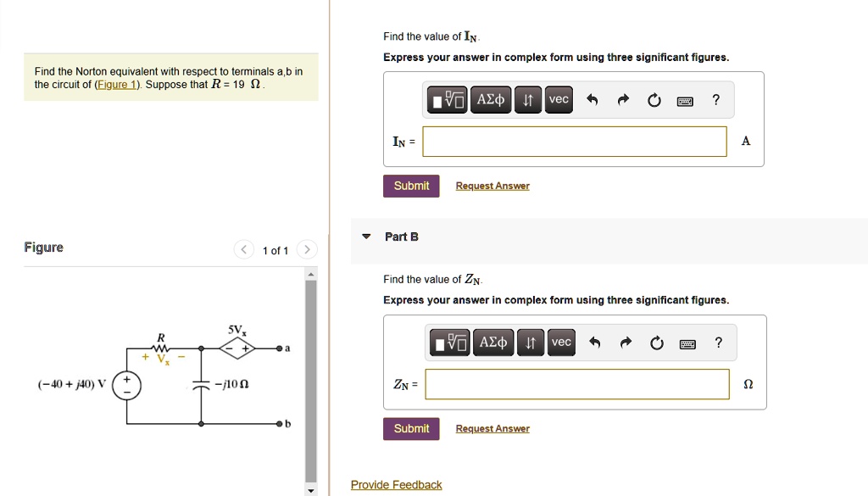Go to previous figure arrow
The width and height of the screenshot is (868, 496).
pyautogui.click(x=243, y=249)
